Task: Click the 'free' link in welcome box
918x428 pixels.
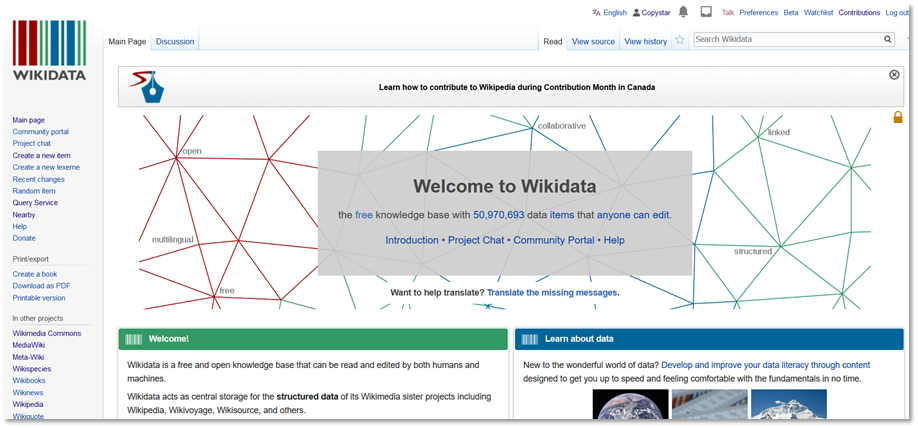Action: pyautogui.click(x=364, y=215)
